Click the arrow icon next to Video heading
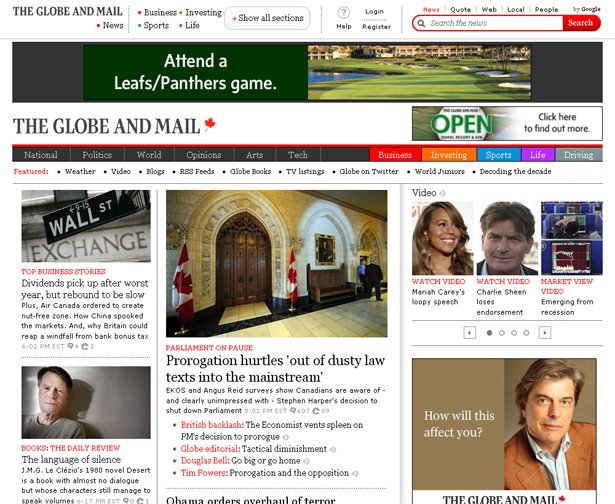The width and height of the screenshot is (615, 504). point(442,193)
